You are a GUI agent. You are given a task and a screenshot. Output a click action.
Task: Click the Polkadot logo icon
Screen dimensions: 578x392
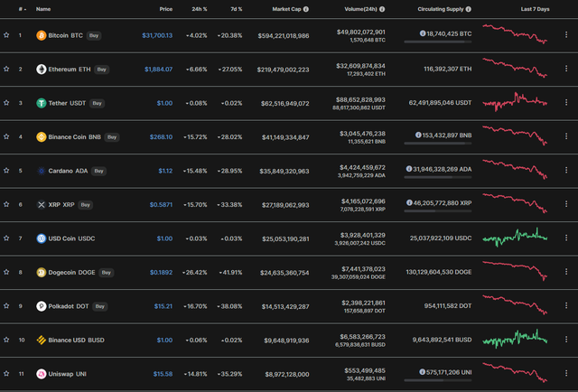(x=42, y=306)
